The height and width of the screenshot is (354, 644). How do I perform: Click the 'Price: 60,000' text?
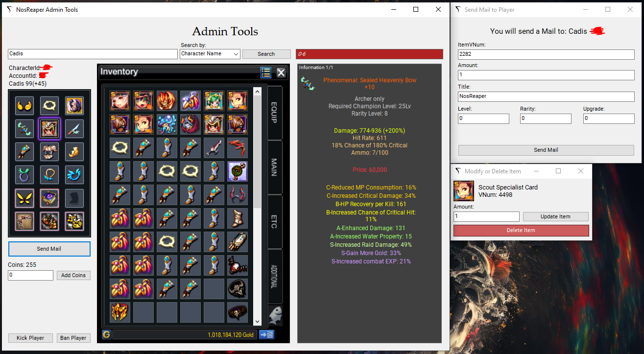click(x=370, y=170)
